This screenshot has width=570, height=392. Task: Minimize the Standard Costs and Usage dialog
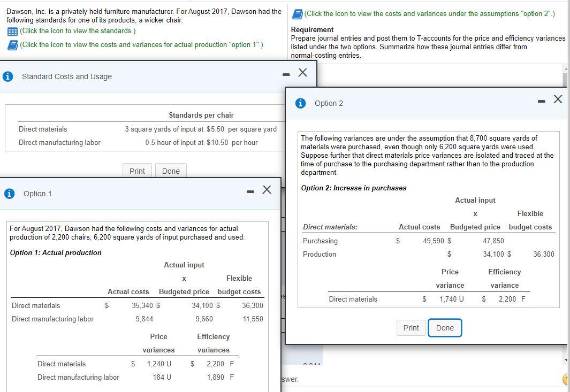click(286, 75)
